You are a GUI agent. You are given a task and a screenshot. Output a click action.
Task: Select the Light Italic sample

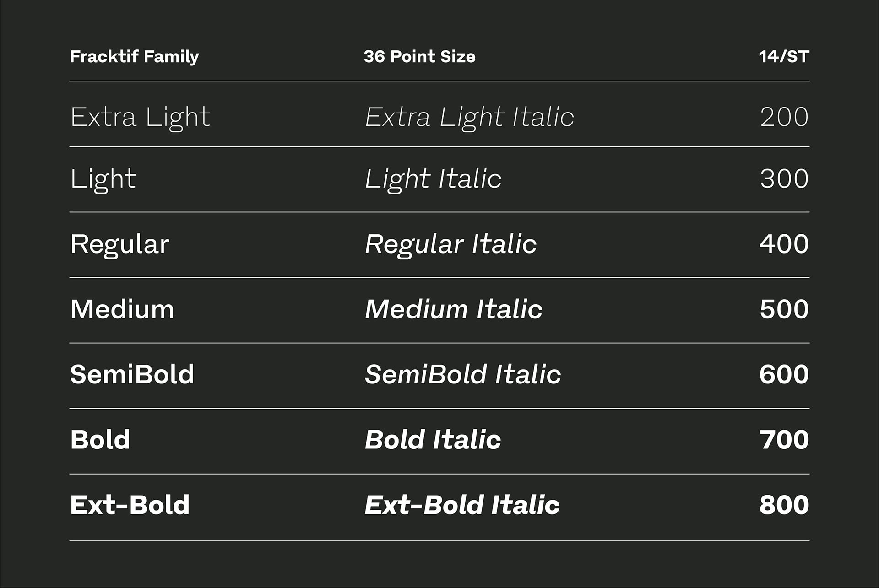point(433,179)
